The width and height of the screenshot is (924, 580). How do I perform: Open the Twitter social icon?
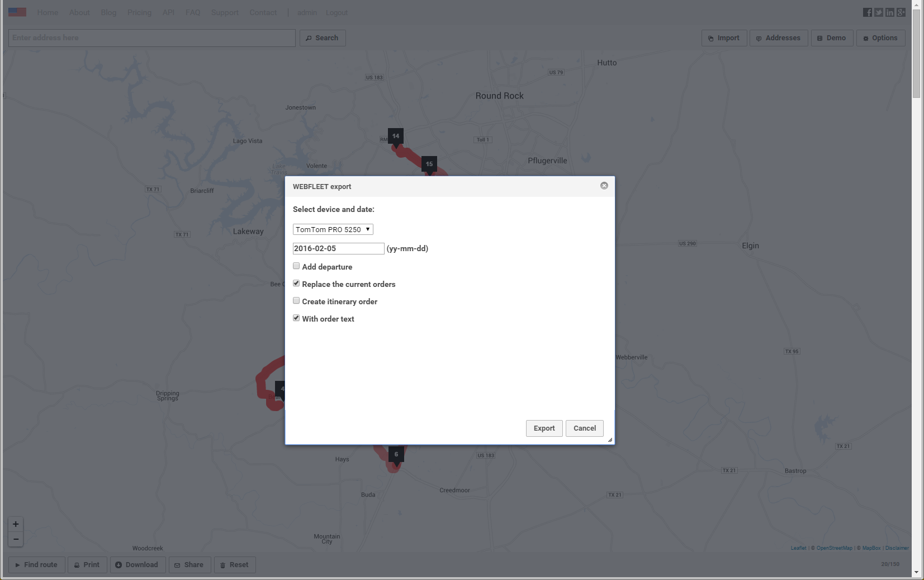(x=879, y=12)
